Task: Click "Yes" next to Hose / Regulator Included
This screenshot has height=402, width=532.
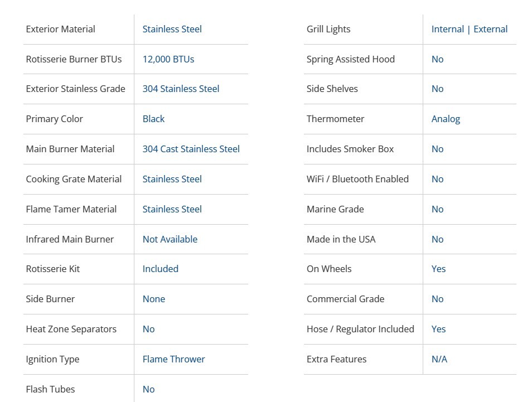Action: coord(438,329)
